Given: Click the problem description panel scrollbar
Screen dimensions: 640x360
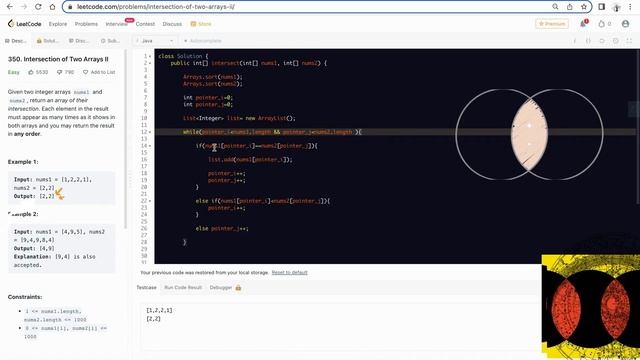Looking at the screenshot, I should click(125, 139).
